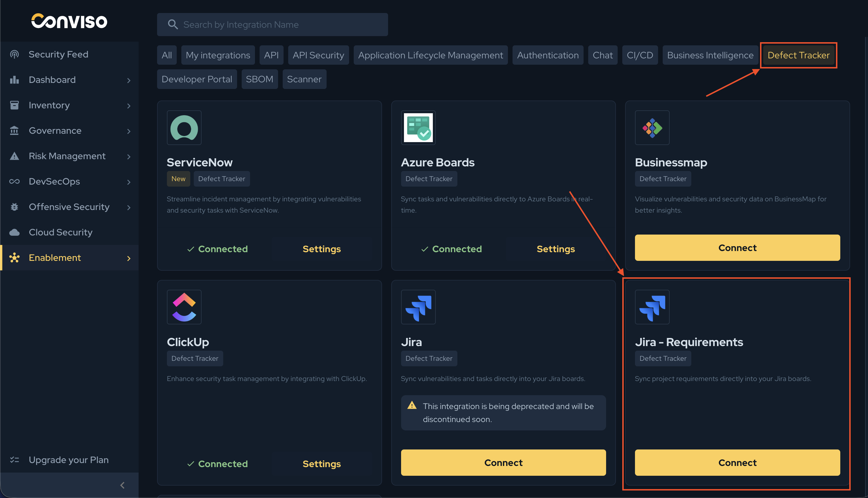Click the Conviso logo

(x=69, y=21)
